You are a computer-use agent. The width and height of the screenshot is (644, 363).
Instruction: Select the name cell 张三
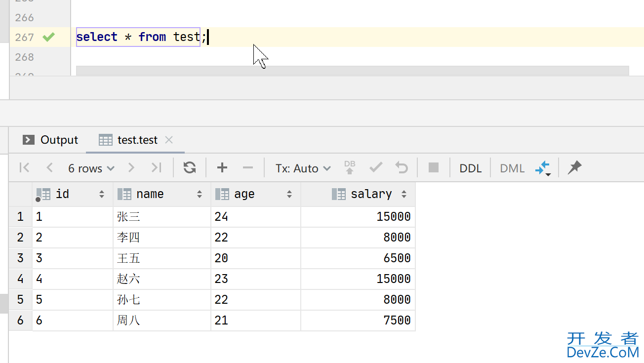(x=162, y=216)
